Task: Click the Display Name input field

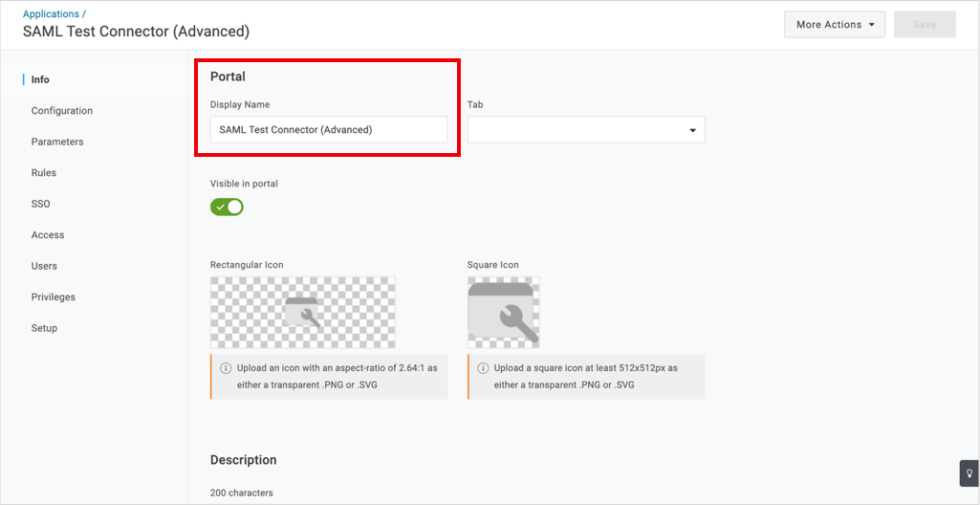Action: pyautogui.click(x=329, y=129)
